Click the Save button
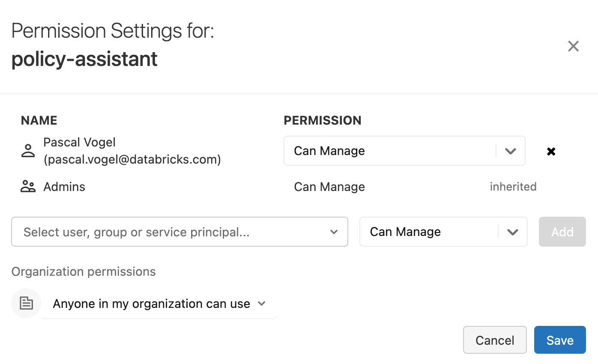Viewport: 598px width, 364px height. tap(560, 340)
